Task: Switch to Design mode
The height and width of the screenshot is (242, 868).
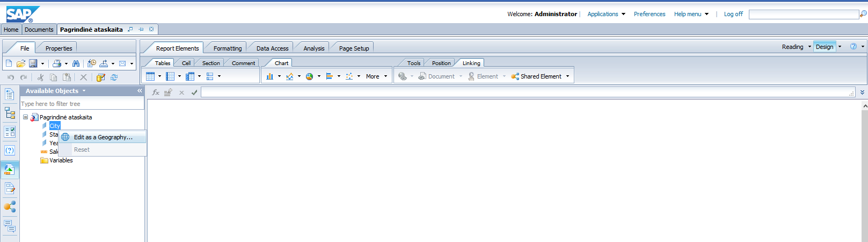Action: 824,47
